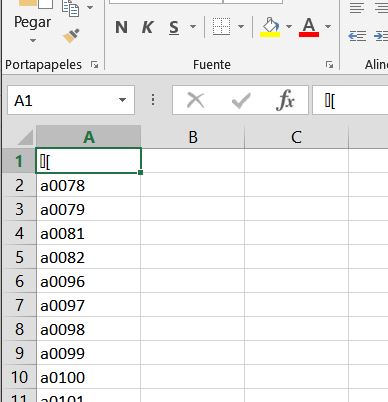Image resolution: width=388 pixels, height=402 pixels.
Task: Open the font color dropdown arrow
Action: (x=328, y=26)
